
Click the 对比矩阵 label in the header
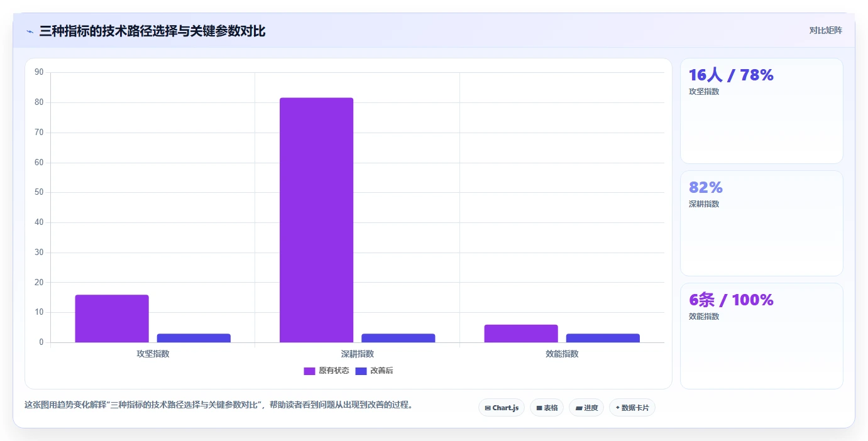coord(825,30)
